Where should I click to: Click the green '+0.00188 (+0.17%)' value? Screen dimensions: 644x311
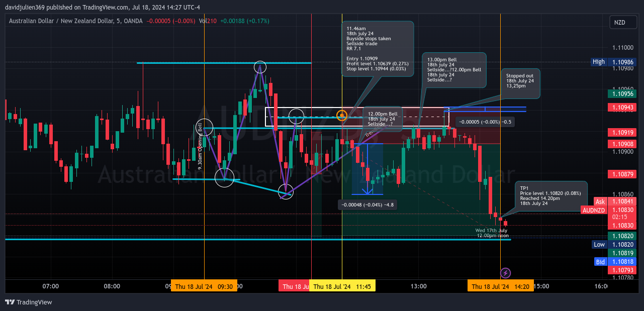coord(245,21)
